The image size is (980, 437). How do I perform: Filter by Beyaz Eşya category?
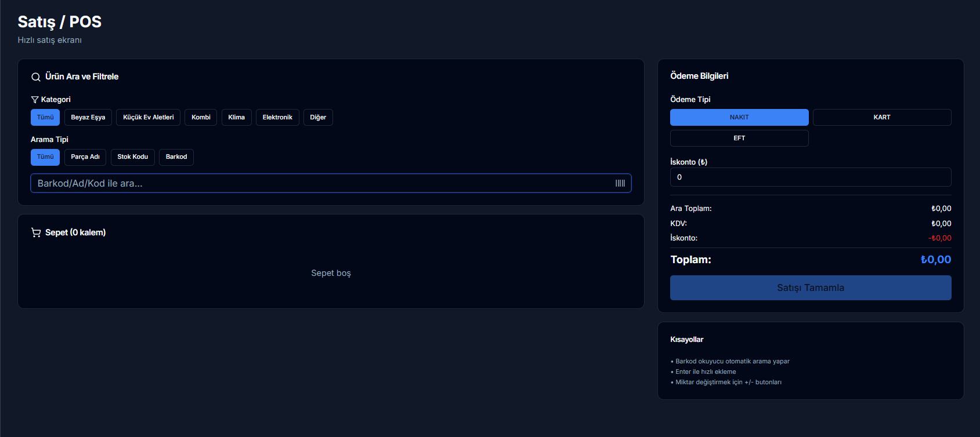pyautogui.click(x=88, y=117)
